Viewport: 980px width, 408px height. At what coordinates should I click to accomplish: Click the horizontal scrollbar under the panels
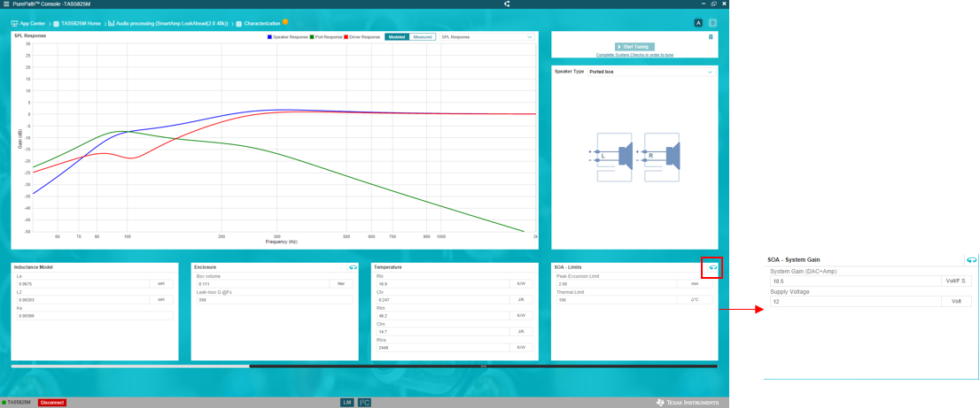[x=483, y=366]
